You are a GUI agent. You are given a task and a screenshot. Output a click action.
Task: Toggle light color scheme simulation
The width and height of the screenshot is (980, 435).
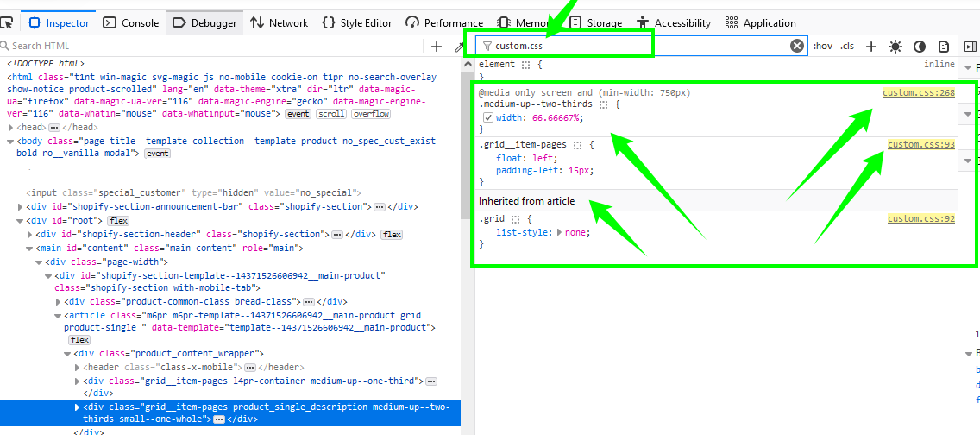[895, 47]
